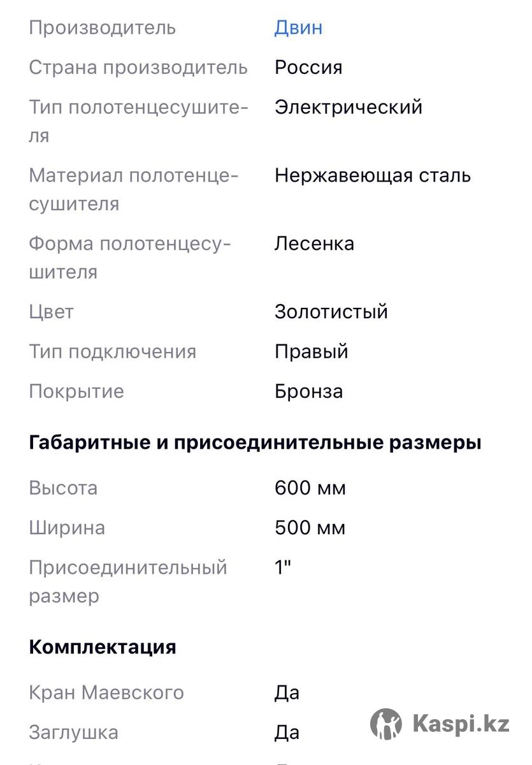Click the Габаритные и присоединительные размеры heading
The image size is (532, 765).
pos(255,442)
